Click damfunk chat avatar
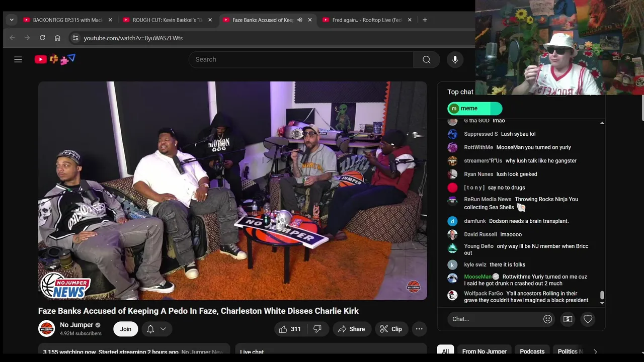This screenshot has height=362, width=644. tap(453, 221)
